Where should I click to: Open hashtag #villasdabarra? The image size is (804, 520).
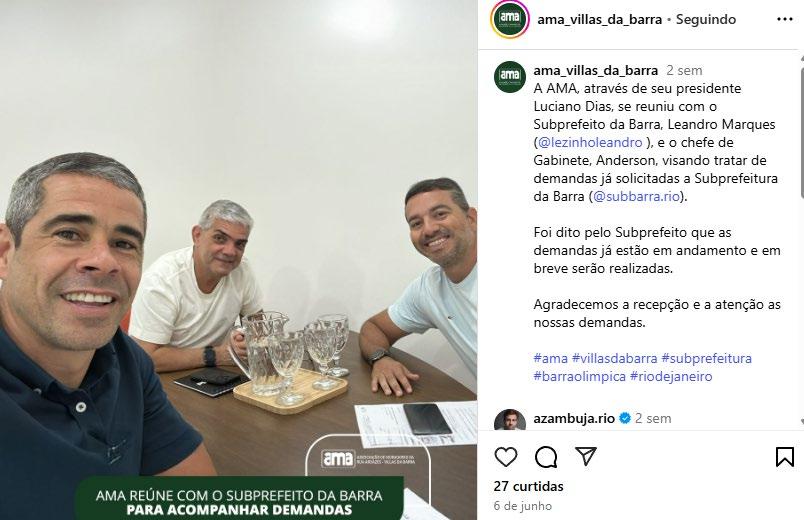point(614,358)
